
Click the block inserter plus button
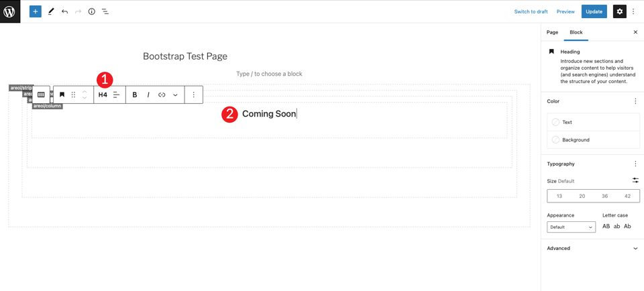pos(36,11)
